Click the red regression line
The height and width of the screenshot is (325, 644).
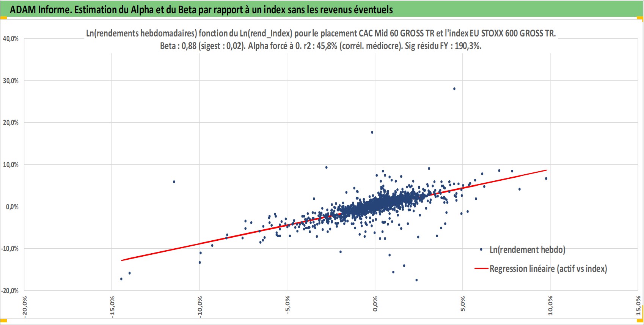[334, 215]
